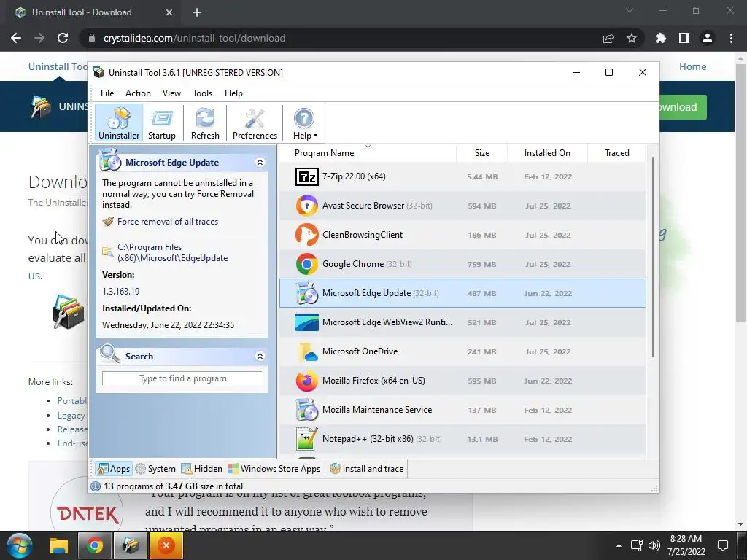Sort by the Installed On column
This screenshot has height=560, width=747.
coord(547,153)
